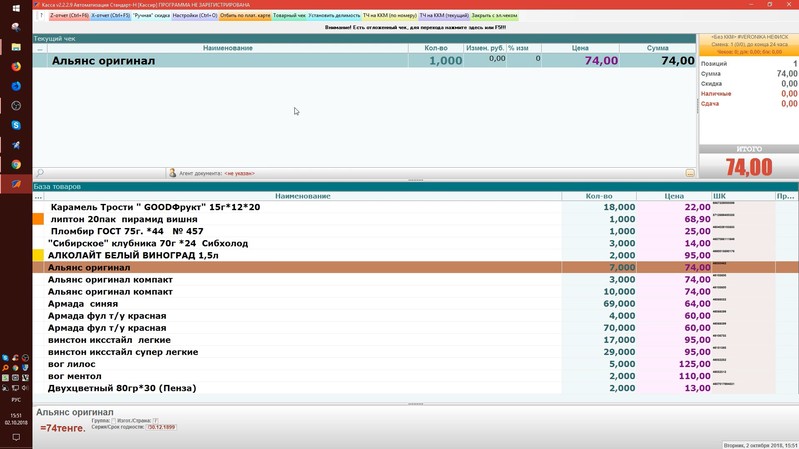Open the blue Thunderbird taskbar icon

pos(16,86)
